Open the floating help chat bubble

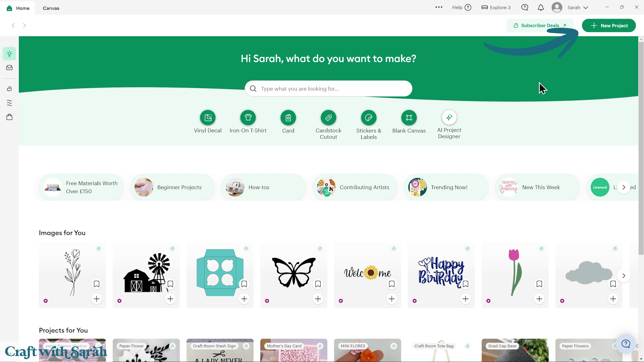click(x=626, y=344)
